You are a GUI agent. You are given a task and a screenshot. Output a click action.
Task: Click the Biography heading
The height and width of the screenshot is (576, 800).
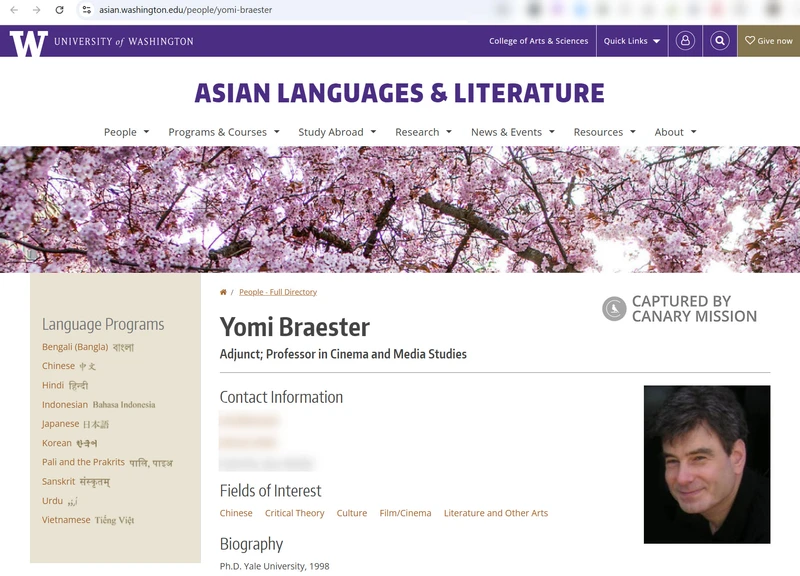[x=251, y=544]
